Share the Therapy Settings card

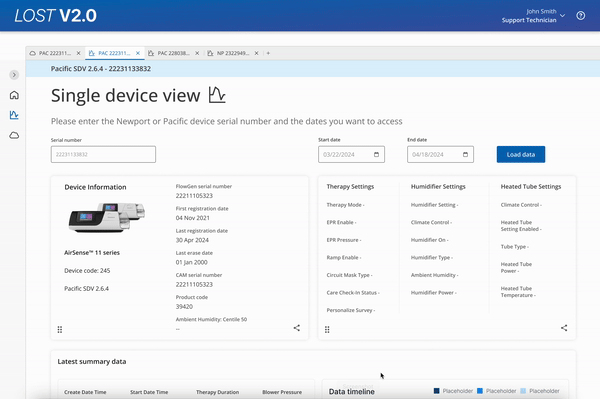[x=564, y=328]
